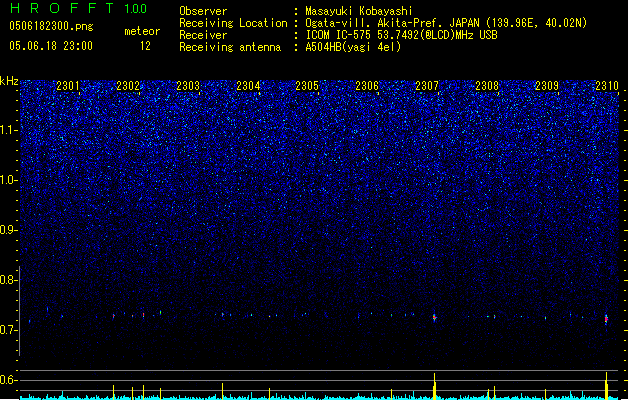
Task: Click the 2305 time marker
Action: 307,86
